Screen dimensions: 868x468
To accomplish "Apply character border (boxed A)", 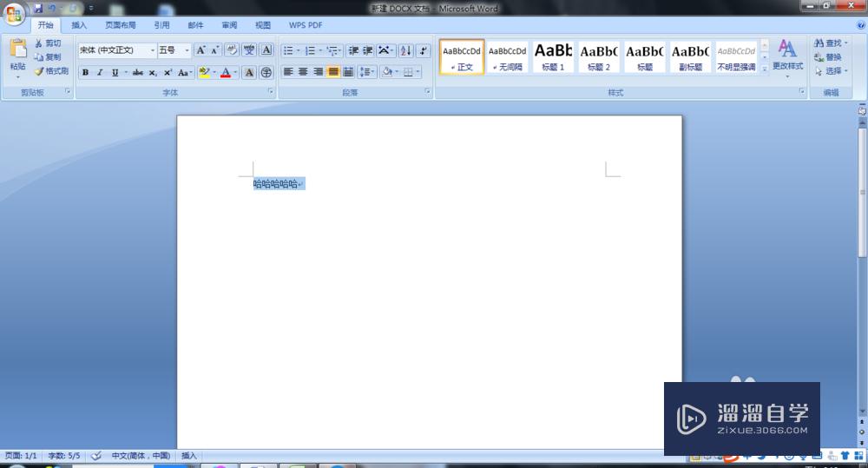I will pyautogui.click(x=266, y=50).
